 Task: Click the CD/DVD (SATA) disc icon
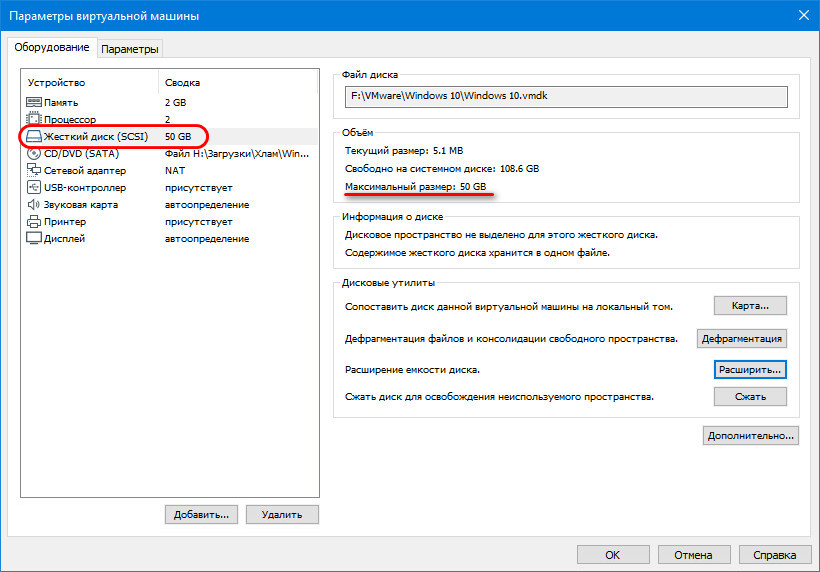click(x=34, y=153)
